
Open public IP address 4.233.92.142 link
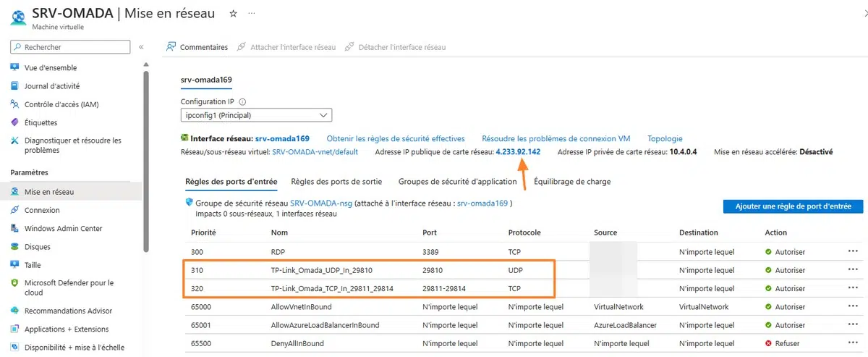pyautogui.click(x=517, y=152)
